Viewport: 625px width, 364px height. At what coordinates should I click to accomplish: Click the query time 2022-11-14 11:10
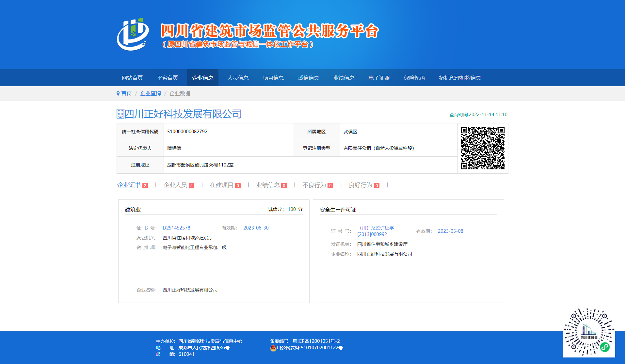click(478, 115)
